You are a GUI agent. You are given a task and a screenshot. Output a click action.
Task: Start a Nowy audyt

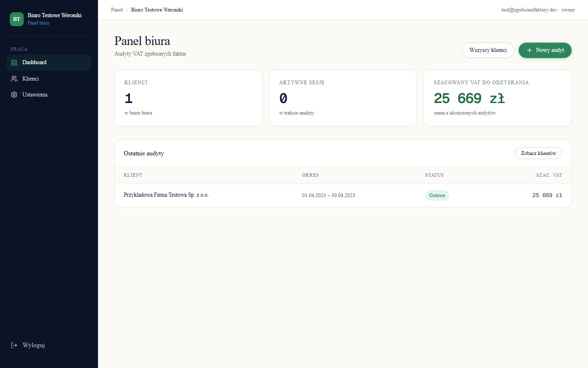[545, 50]
